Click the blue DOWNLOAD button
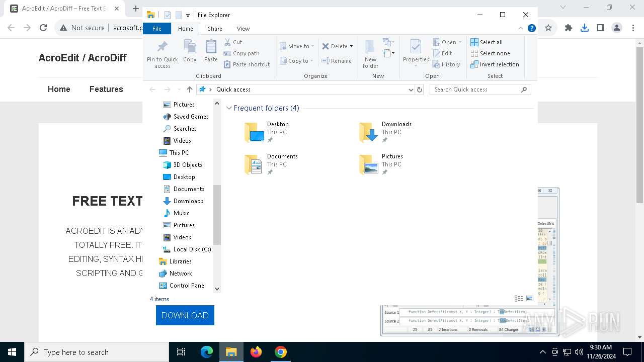 pos(185,315)
